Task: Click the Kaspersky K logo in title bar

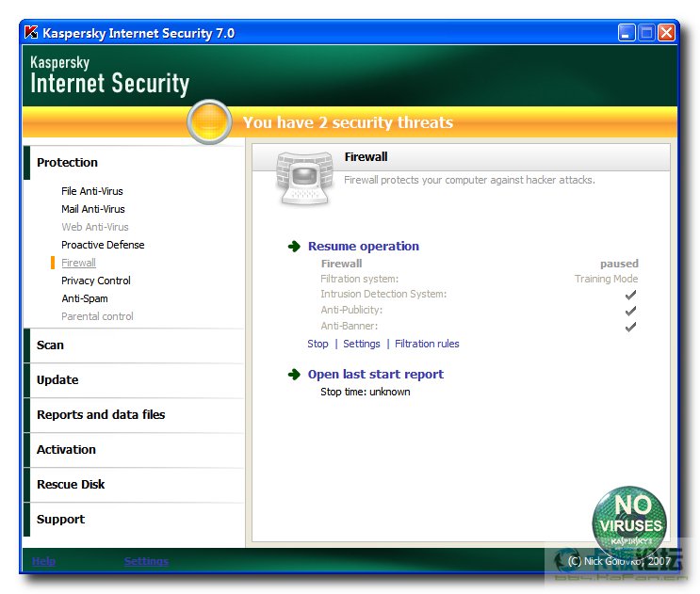Action: (31, 33)
